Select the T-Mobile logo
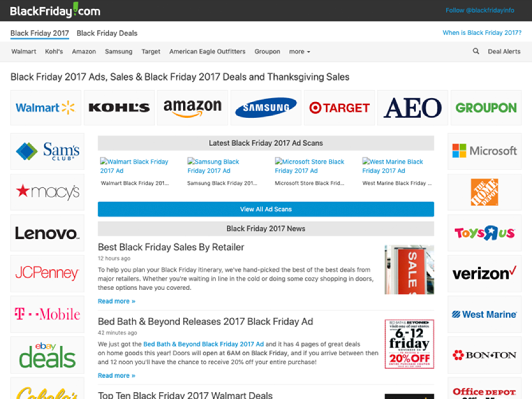The image size is (532, 399). tap(47, 314)
